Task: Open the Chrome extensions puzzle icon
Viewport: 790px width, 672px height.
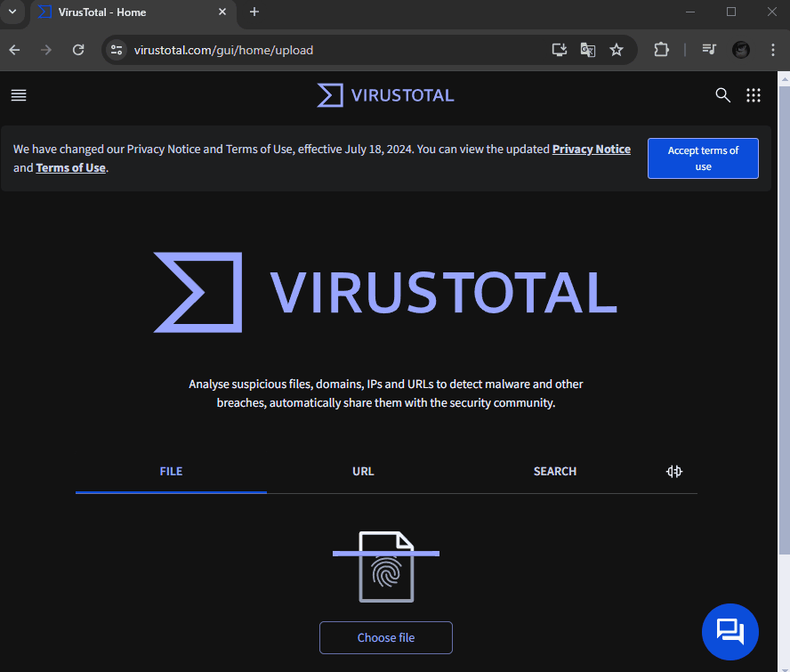Action: 661,50
